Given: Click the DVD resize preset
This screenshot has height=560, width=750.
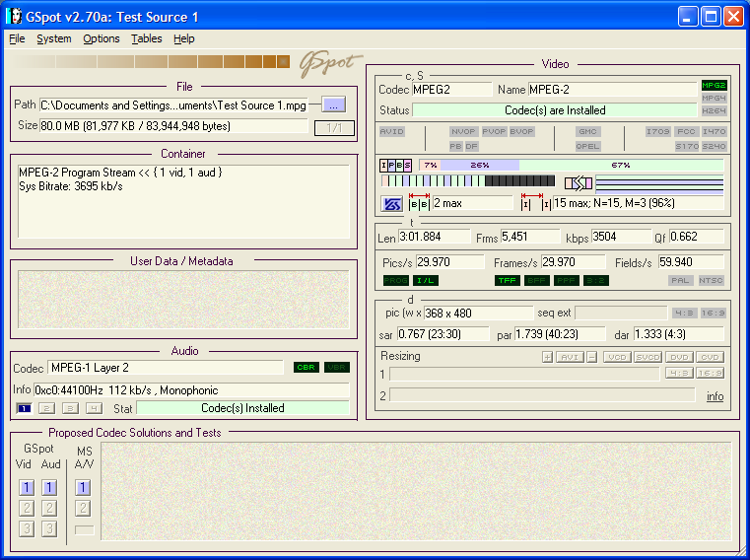Looking at the screenshot, I should click(x=679, y=357).
